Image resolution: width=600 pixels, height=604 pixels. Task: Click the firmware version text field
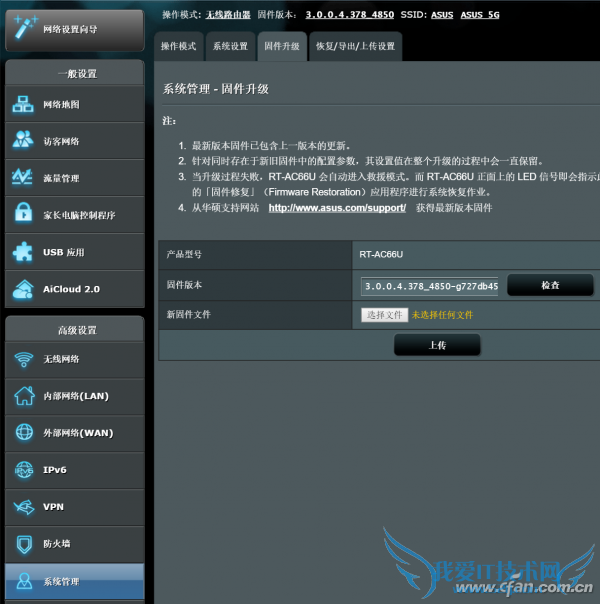coord(429,286)
